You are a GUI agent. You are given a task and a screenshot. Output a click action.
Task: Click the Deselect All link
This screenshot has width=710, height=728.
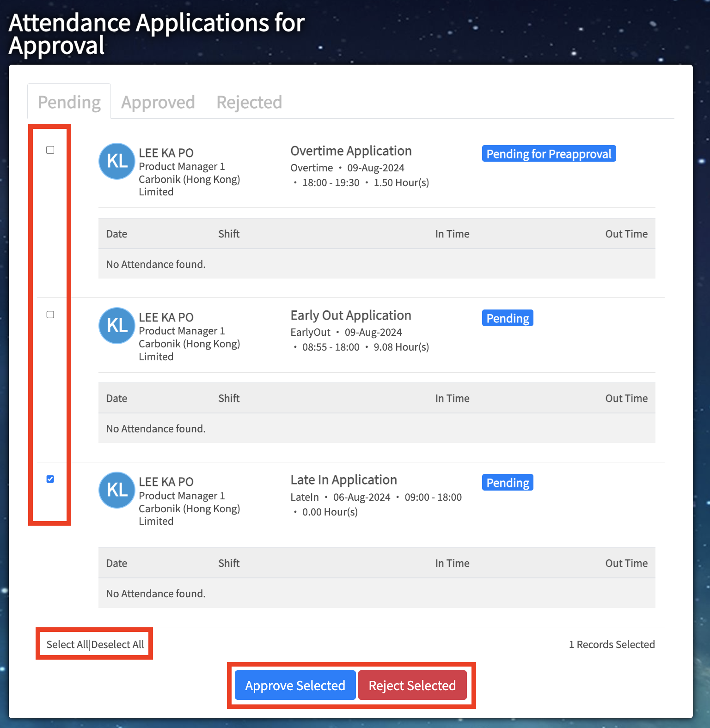coord(118,644)
